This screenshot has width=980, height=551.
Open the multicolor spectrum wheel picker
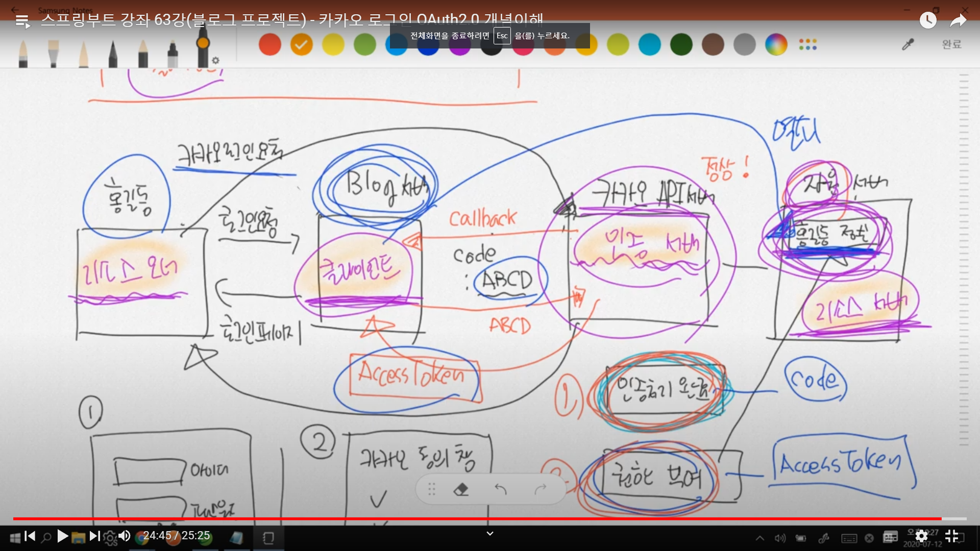[x=776, y=45]
